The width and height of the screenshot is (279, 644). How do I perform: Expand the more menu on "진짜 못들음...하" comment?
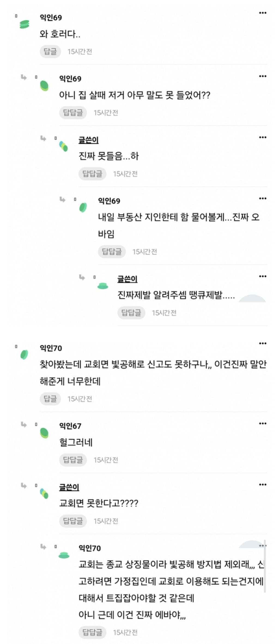click(x=262, y=137)
